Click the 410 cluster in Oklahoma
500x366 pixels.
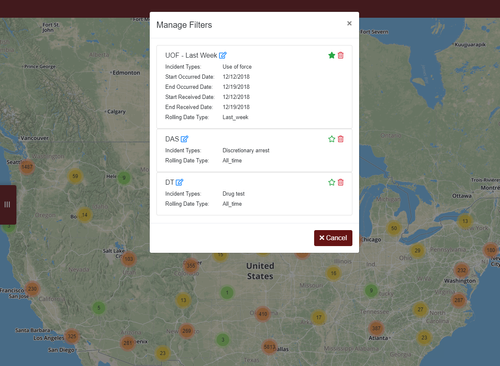pos(263,314)
